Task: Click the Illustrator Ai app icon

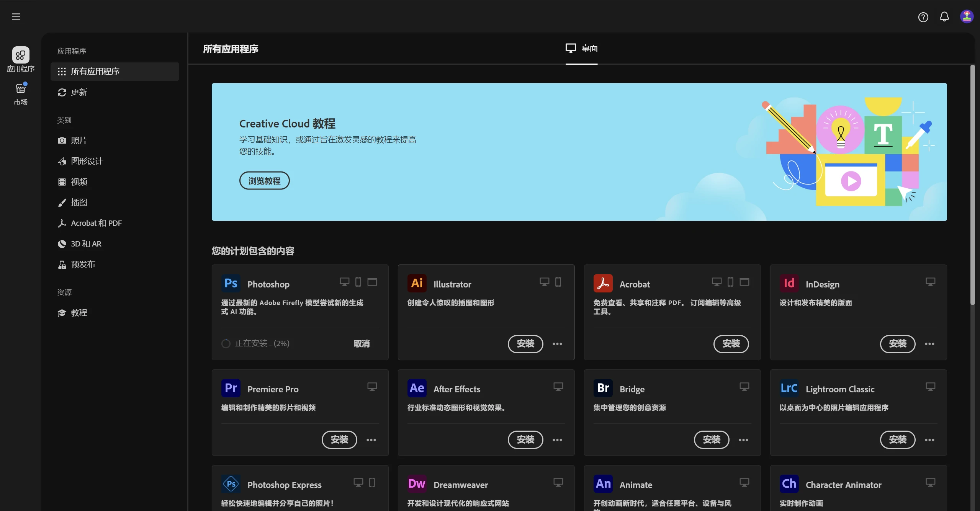Action: tap(417, 283)
